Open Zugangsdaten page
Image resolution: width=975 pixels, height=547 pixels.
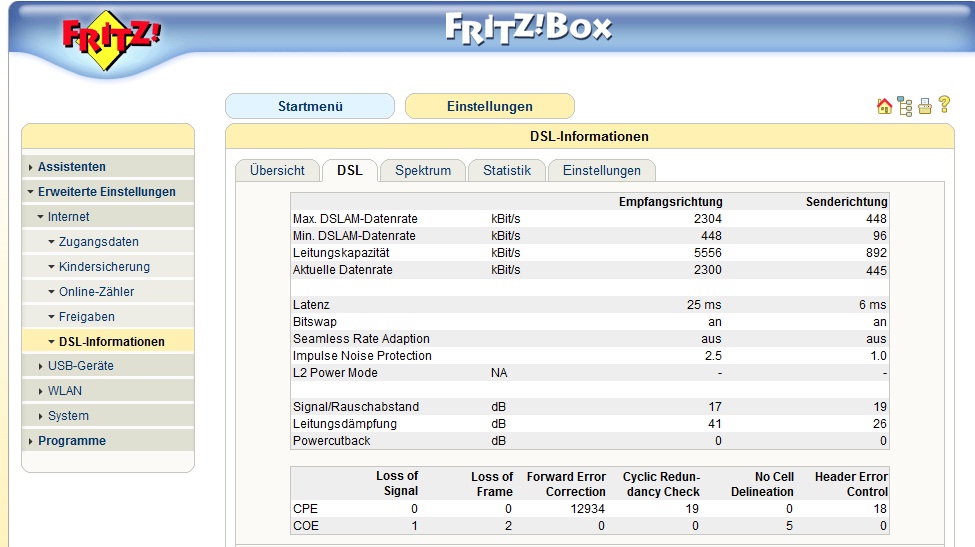point(98,241)
